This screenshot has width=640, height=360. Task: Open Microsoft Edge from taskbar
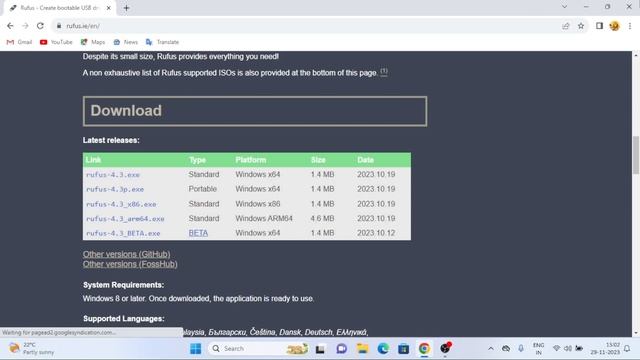click(x=383, y=349)
